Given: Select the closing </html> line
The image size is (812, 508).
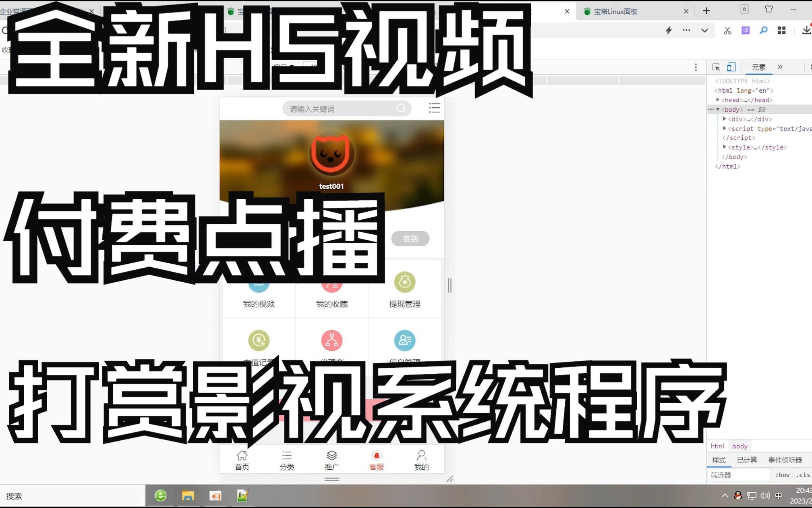Looking at the screenshot, I should (x=727, y=166).
